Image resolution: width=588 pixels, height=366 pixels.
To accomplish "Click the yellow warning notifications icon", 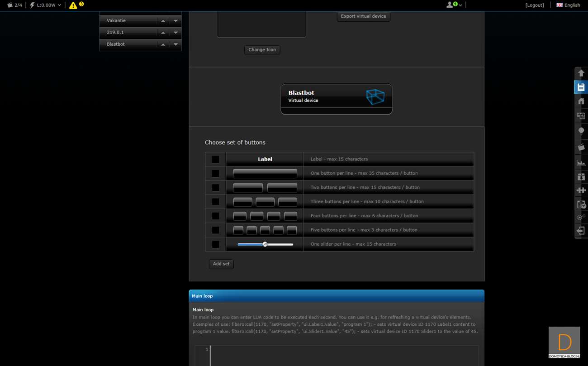I will [73, 5].
